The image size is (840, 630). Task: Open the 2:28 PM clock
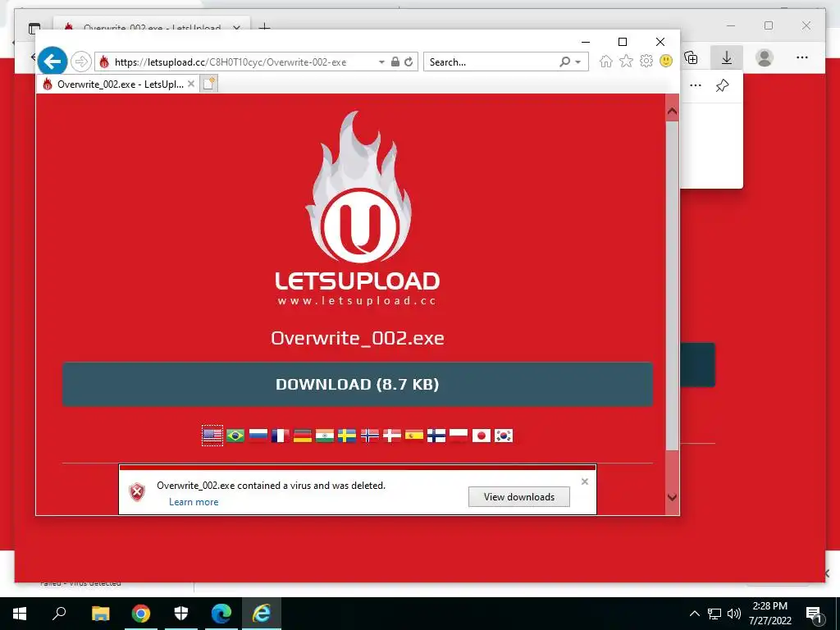(x=769, y=614)
